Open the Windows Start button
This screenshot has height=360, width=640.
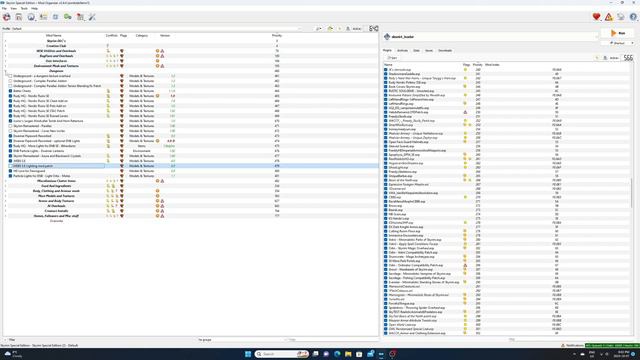click(x=248, y=354)
